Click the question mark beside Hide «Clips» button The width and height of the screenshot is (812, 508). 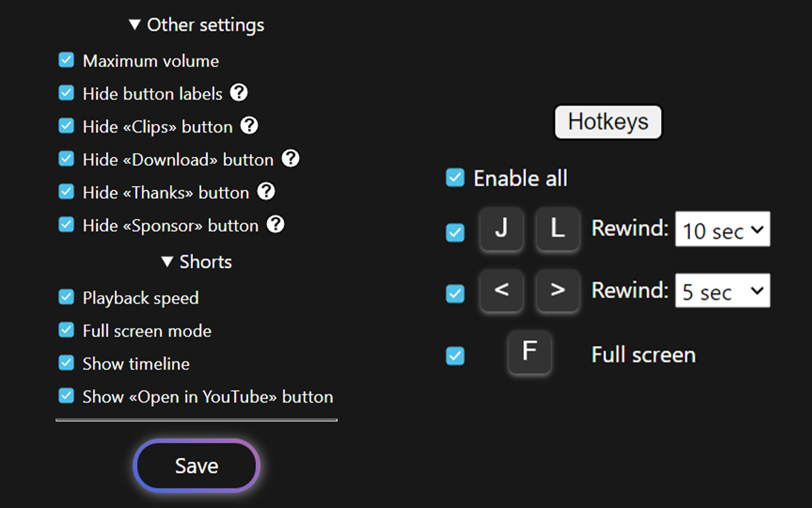pyautogui.click(x=249, y=126)
